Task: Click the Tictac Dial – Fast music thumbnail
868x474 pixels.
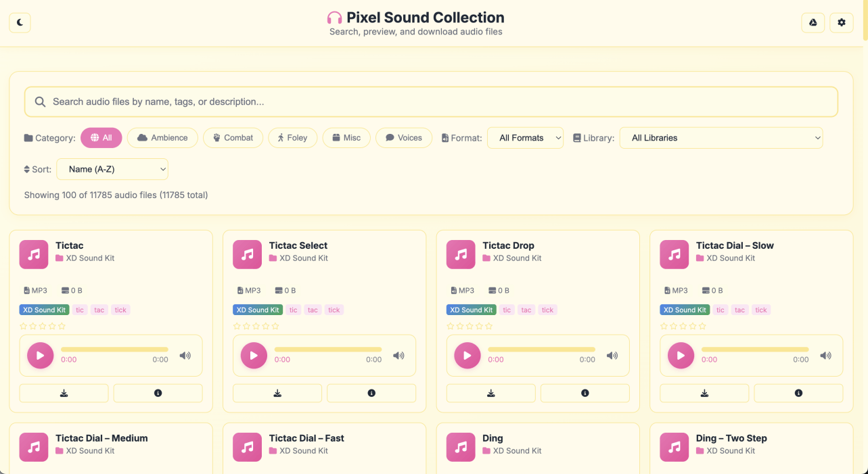Action: click(248, 447)
